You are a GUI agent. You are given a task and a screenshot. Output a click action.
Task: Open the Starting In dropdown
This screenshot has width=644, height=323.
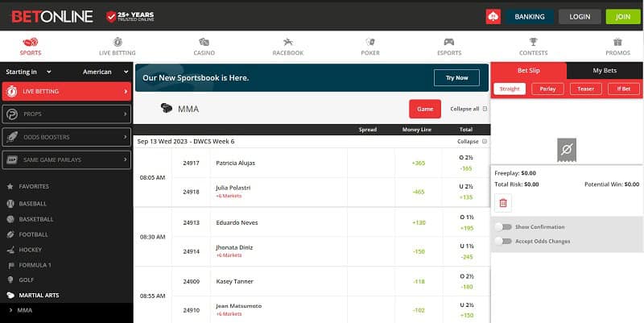click(x=28, y=72)
